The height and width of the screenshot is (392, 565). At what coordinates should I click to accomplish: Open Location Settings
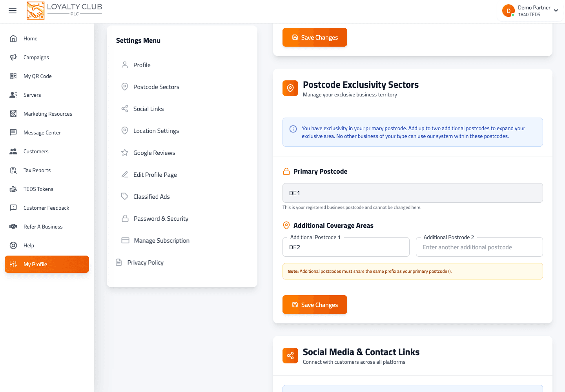pos(182,131)
